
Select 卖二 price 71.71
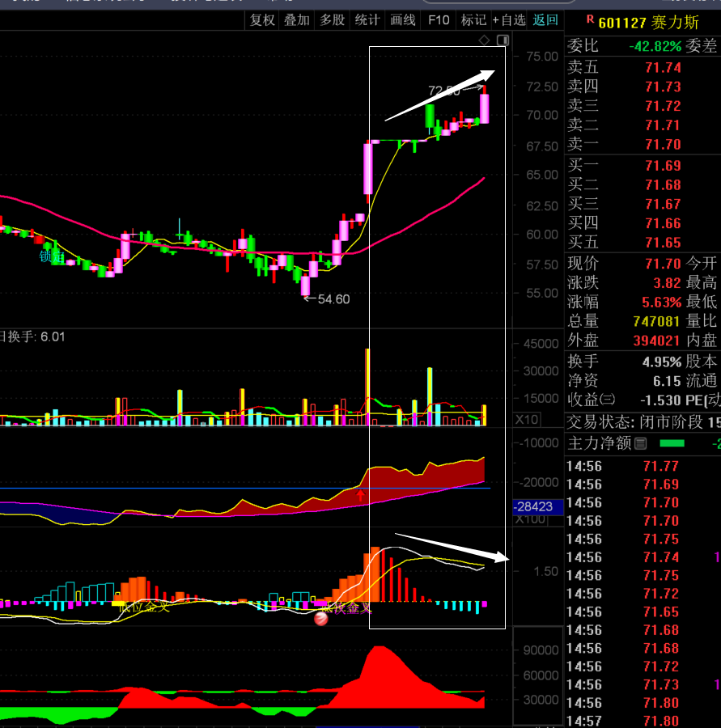(663, 125)
